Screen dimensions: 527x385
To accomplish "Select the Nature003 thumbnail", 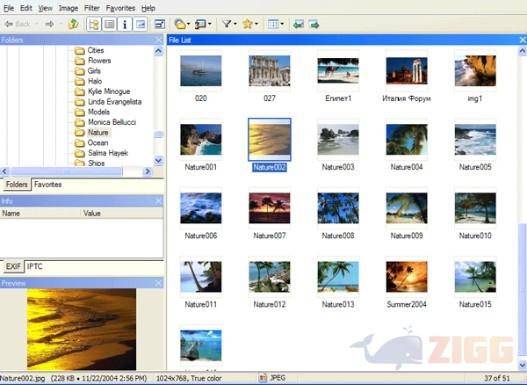I will pos(338,139).
